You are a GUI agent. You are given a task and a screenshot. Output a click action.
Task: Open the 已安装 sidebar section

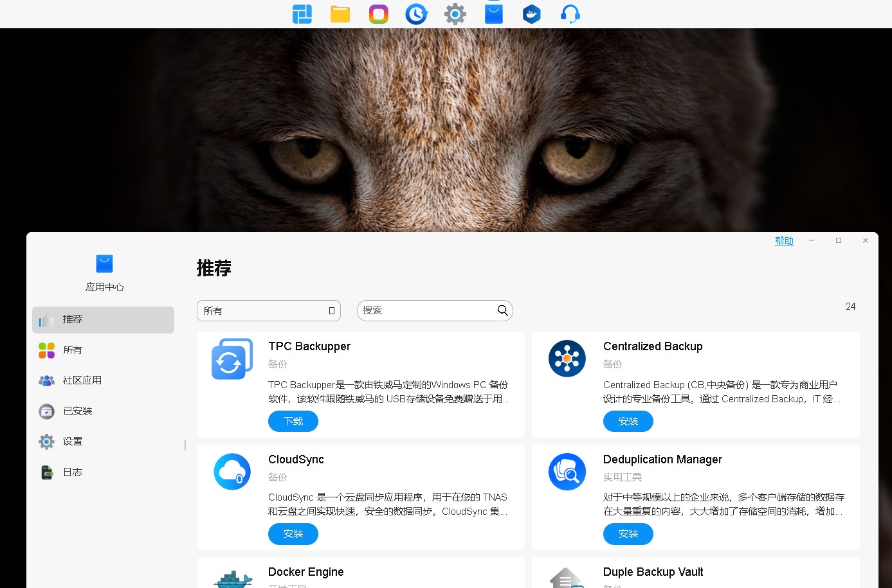point(103,411)
